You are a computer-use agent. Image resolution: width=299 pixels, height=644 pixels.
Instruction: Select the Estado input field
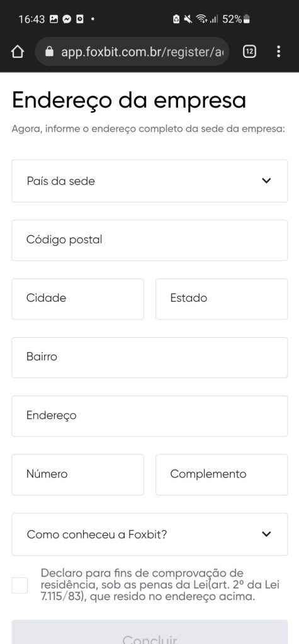coord(222,299)
